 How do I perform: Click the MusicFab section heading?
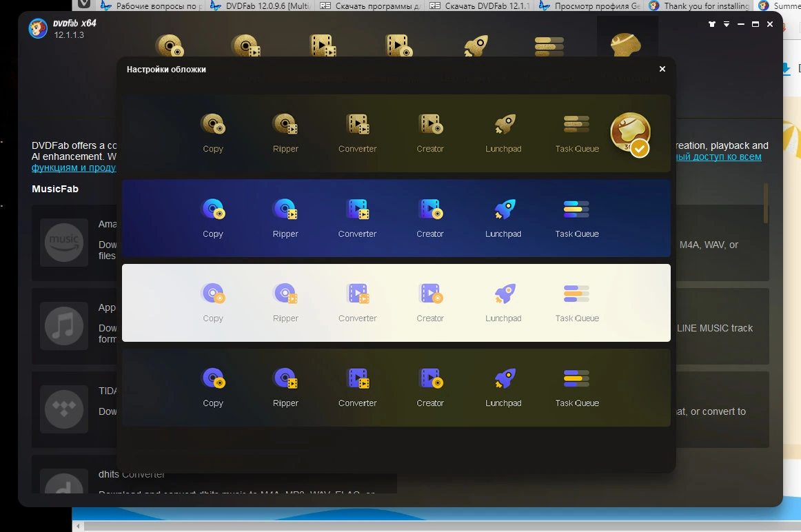coord(55,189)
